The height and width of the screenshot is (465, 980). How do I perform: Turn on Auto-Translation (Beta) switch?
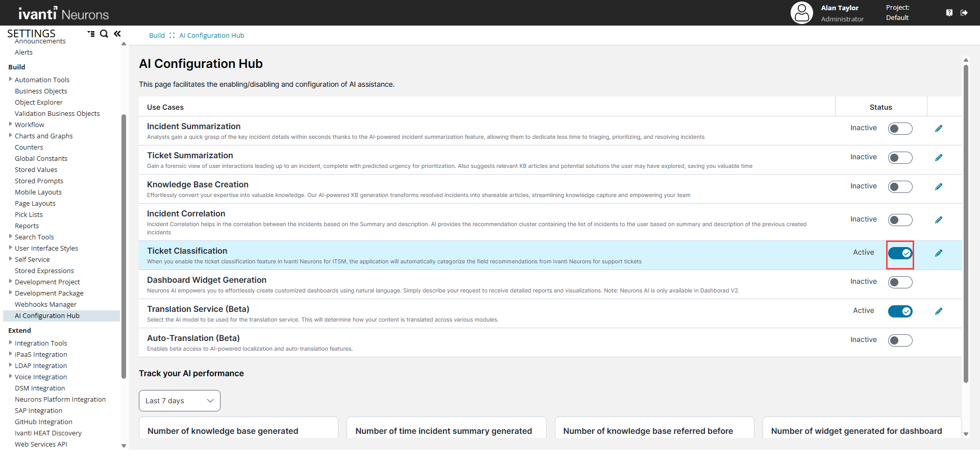pyautogui.click(x=900, y=340)
